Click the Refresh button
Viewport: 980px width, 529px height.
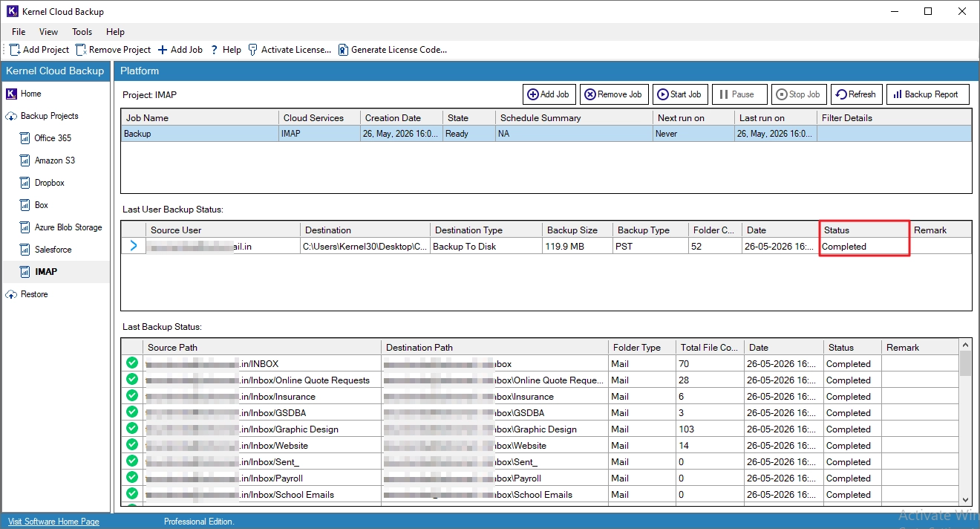[x=856, y=94]
